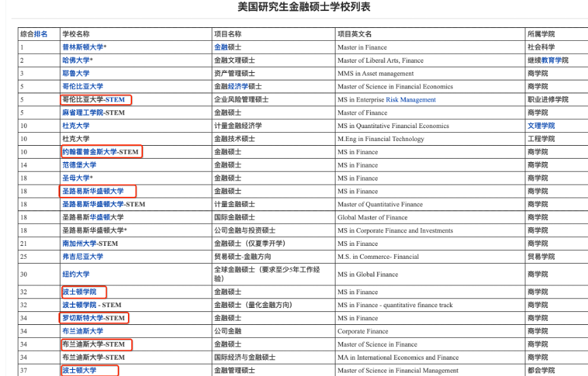Image resolution: width=588 pixels, height=376 pixels.
Task: Click 'Master of Liberal Arts, Finance' text
Action: pyautogui.click(x=380, y=61)
